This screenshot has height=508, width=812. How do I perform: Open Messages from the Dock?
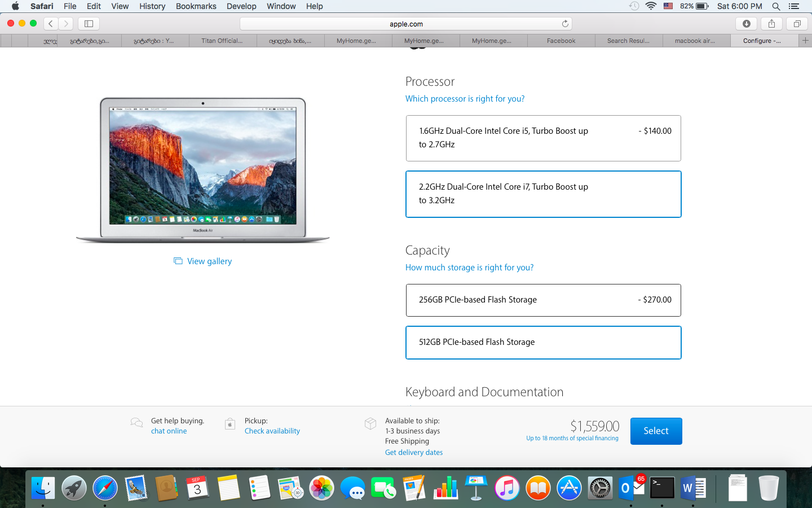(x=352, y=488)
